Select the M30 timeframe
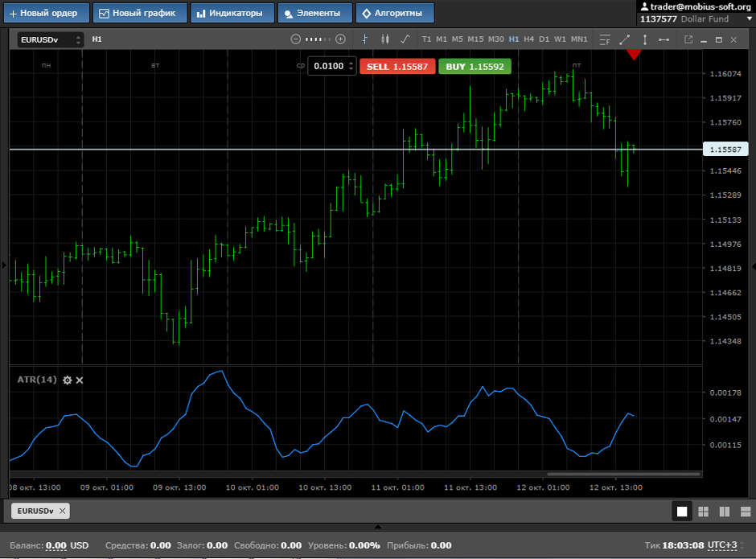This screenshot has height=559, width=756. coord(496,39)
